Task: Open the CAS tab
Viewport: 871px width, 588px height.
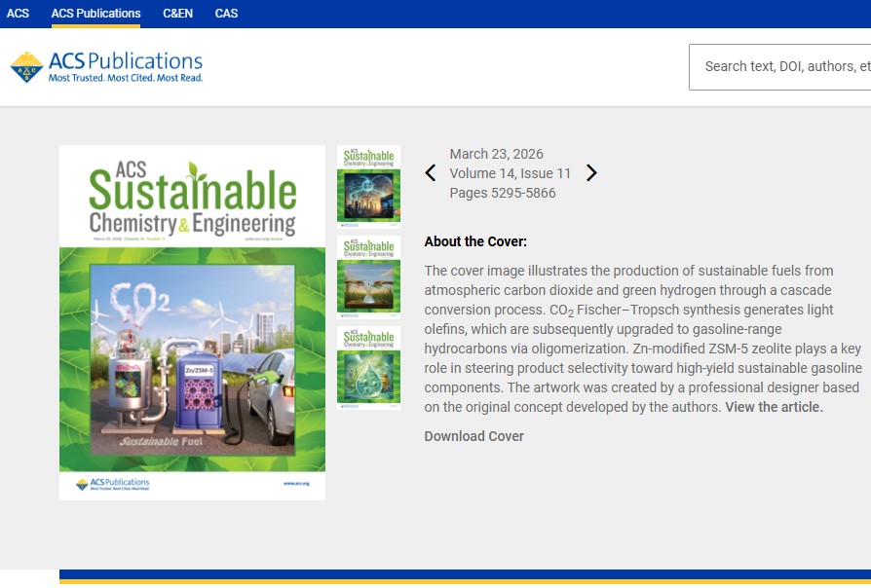Action: click(226, 14)
